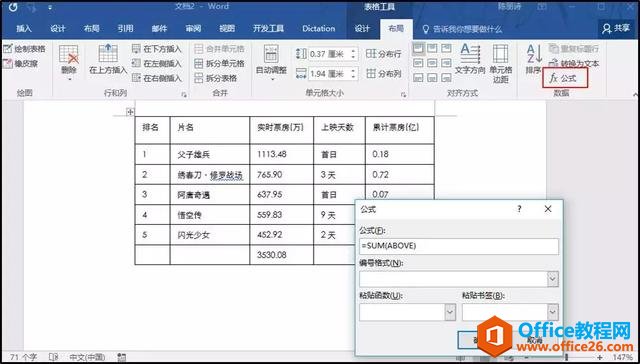Select Align Top Left alignment icon
Image resolution: width=640 pixels, height=364 pixels.
click(418, 49)
